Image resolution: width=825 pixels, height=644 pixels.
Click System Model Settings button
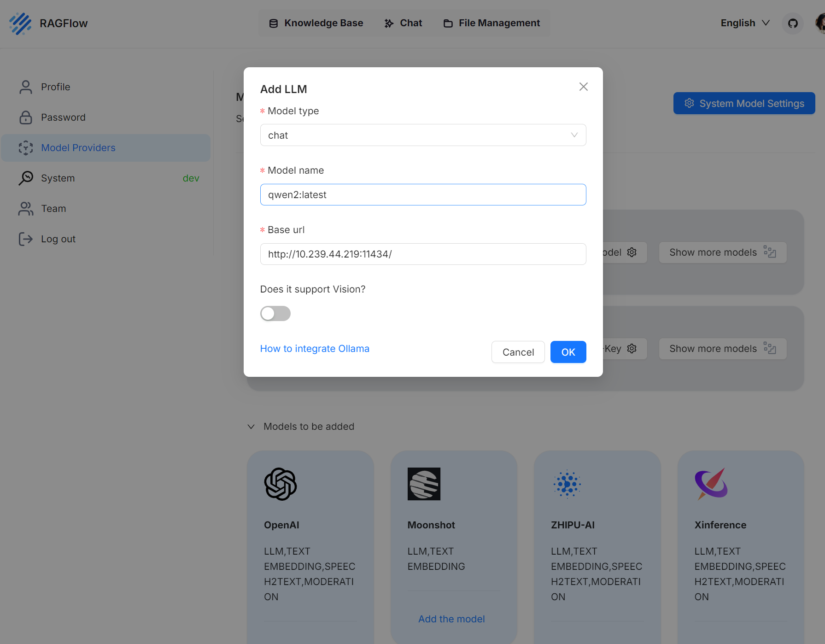(x=744, y=103)
